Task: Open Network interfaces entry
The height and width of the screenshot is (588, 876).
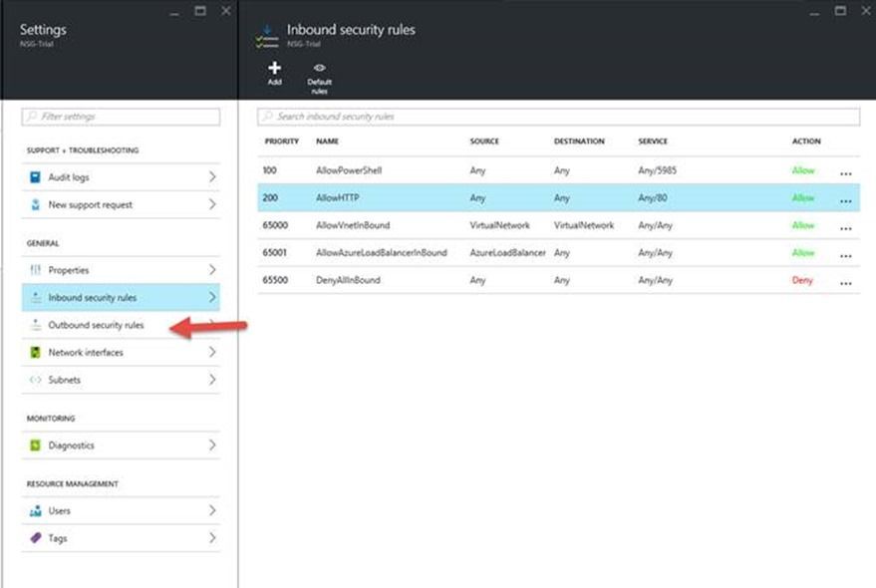Action: (121, 352)
